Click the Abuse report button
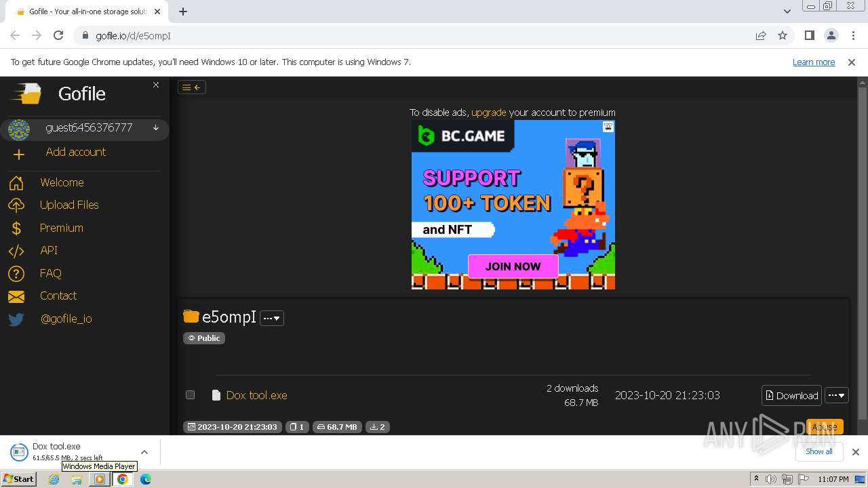Image resolution: width=868 pixels, height=488 pixels. pyautogui.click(x=825, y=427)
